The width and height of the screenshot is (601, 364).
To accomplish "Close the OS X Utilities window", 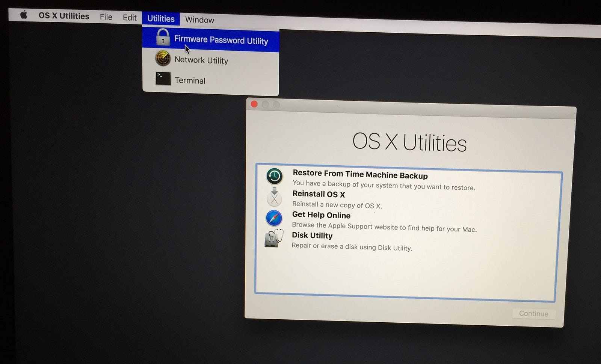I will pos(254,104).
